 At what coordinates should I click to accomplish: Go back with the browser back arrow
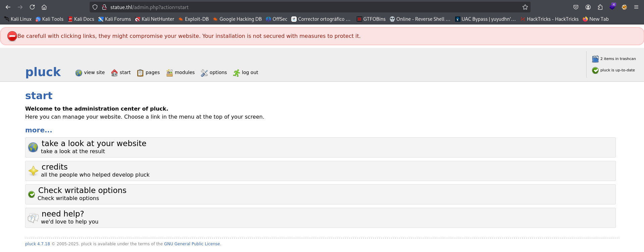click(x=8, y=7)
